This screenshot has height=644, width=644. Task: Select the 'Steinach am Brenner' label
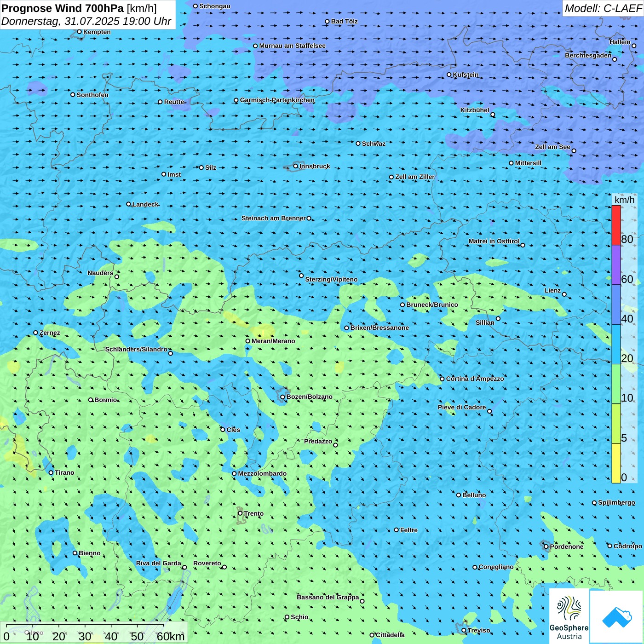(273, 218)
